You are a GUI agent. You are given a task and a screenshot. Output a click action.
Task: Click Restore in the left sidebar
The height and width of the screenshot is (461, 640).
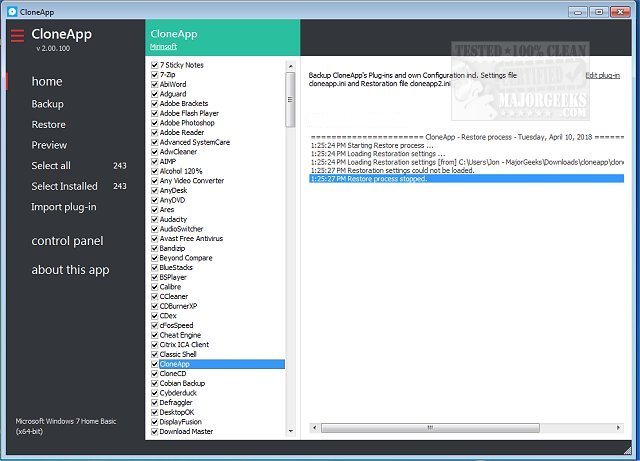tap(48, 125)
